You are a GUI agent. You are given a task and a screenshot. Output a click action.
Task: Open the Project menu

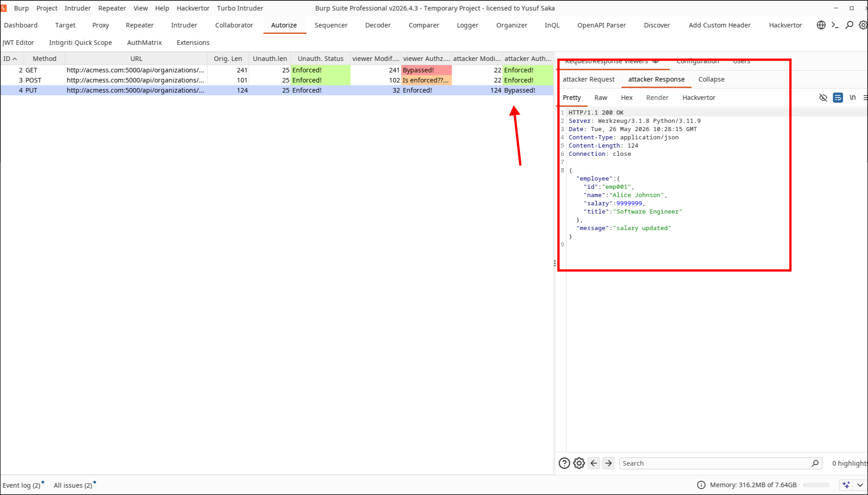point(47,8)
